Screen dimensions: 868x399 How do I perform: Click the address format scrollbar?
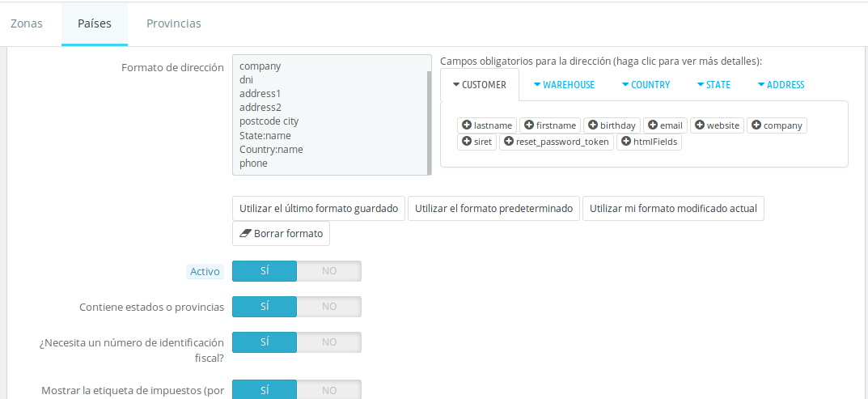(429, 122)
